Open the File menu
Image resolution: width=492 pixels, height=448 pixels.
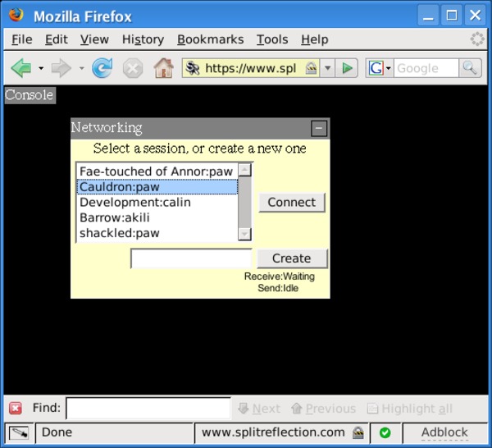point(22,39)
